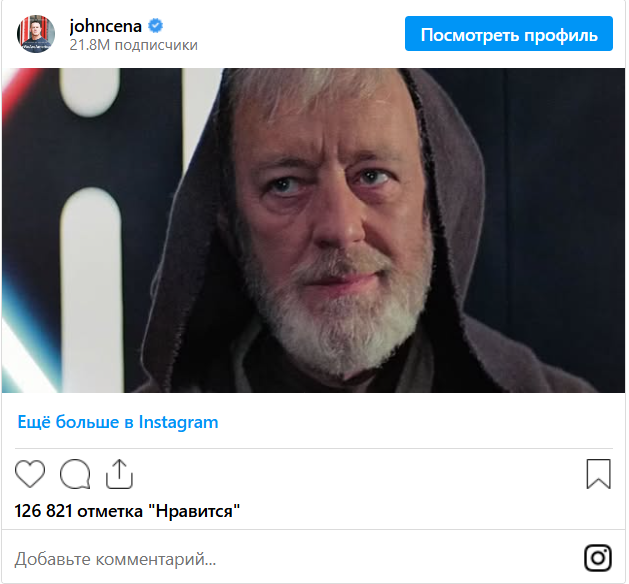Screen dimensions: 629x584
Task: Click 21.8M подписчики follower count
Action: (134, 45)
